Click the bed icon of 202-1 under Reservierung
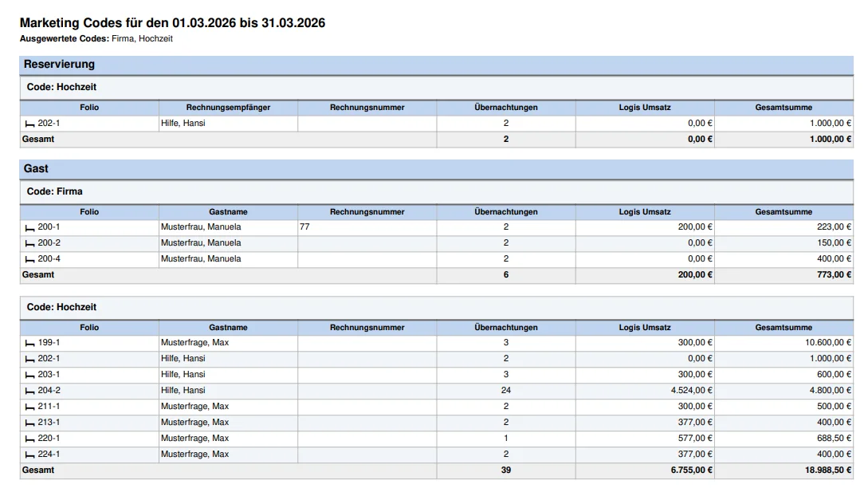 point(30,124)
